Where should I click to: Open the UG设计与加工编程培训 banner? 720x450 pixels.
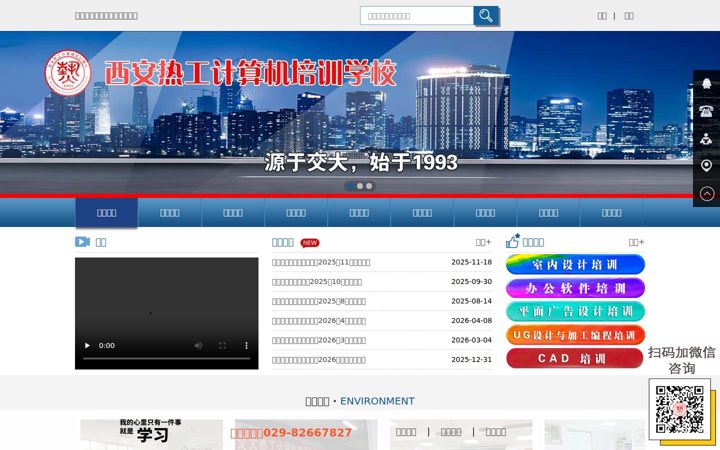pyautogui.click(x=575, y=335)
